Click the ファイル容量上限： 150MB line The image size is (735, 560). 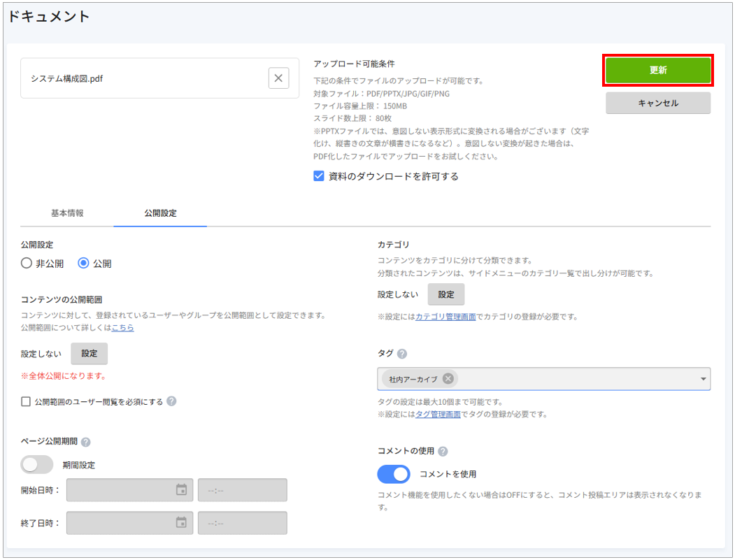(x=360, y=106)
